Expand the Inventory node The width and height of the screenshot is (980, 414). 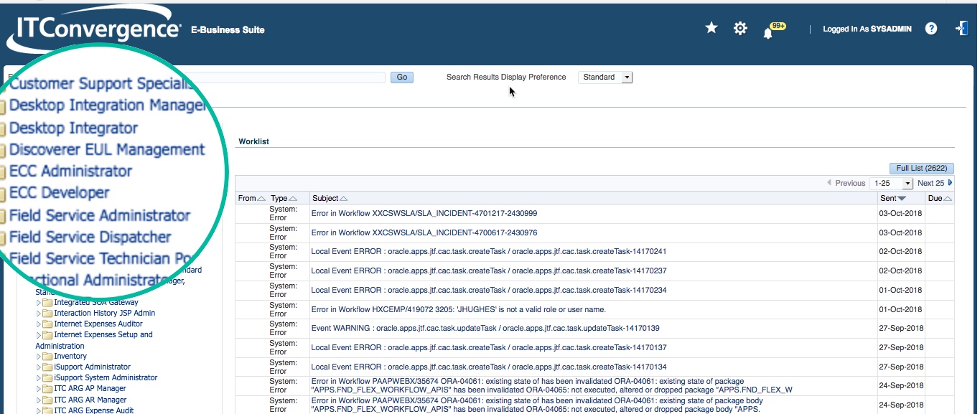point(39,357)
